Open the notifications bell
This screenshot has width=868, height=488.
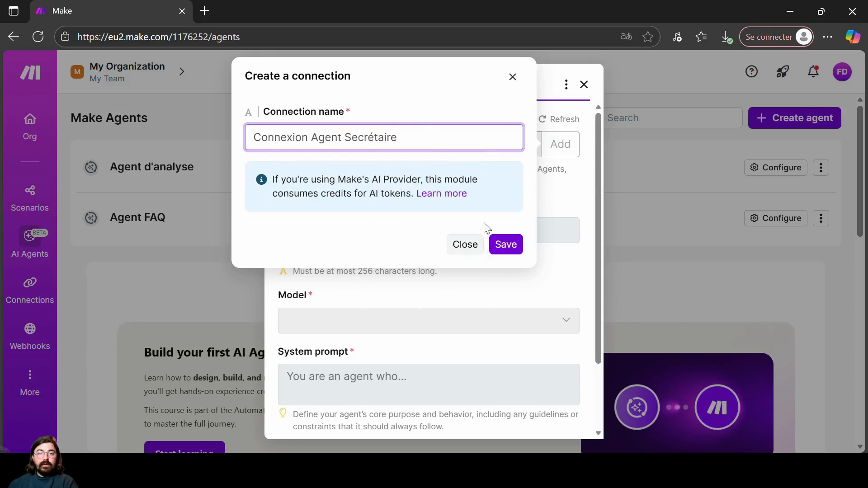point(813,71)
